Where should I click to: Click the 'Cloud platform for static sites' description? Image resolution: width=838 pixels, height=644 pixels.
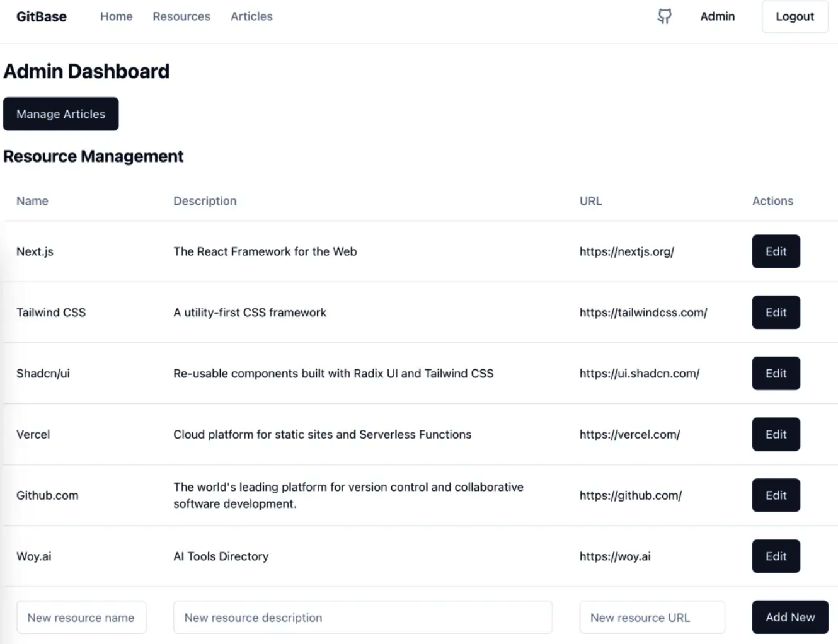click(322, 434)
